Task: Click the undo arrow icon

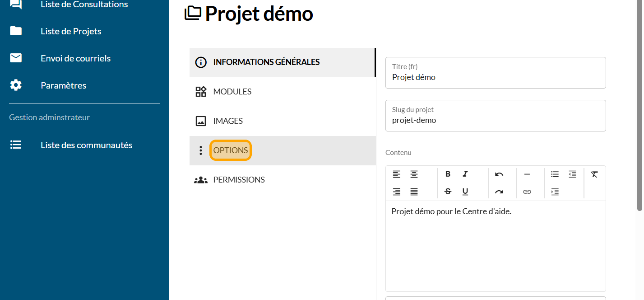Action: [x=499, y=174]
